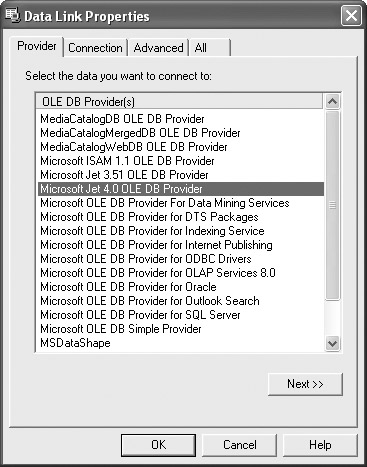Switch to the Provider tab
367x467 pixels.
(x=37, y=46)
